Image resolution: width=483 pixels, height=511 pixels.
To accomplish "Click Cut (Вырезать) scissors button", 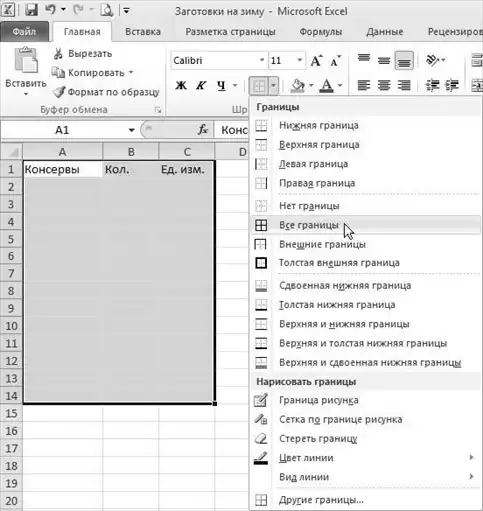I will 82,54.
